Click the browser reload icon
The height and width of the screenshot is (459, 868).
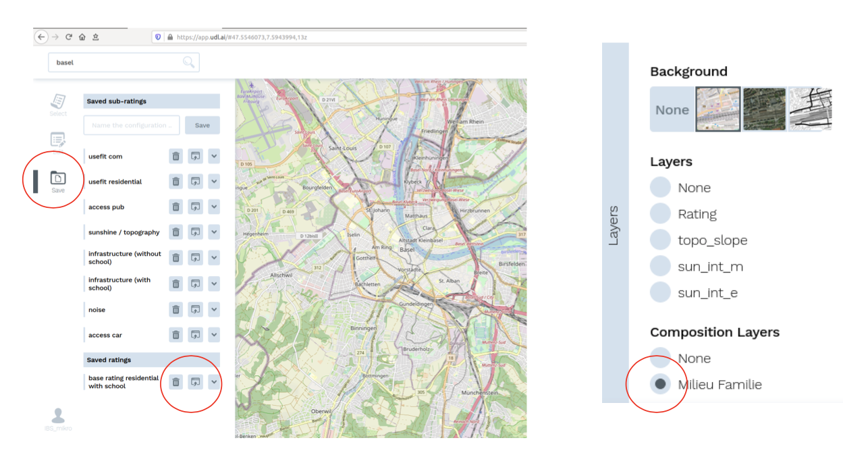(69, 37)
